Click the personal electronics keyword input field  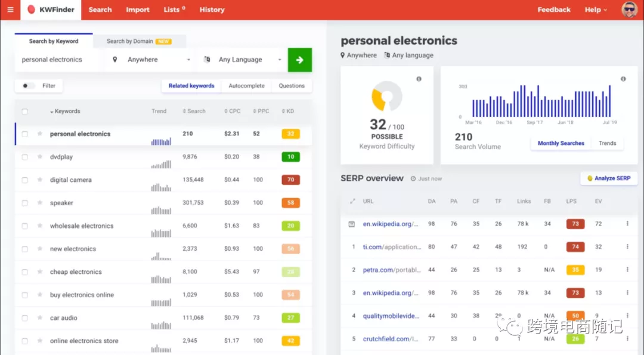click(57, 60)
